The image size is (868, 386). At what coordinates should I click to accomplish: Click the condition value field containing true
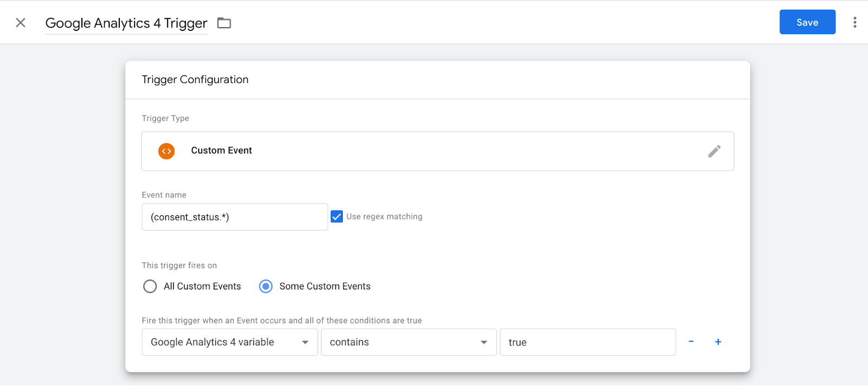click(587, 342)
